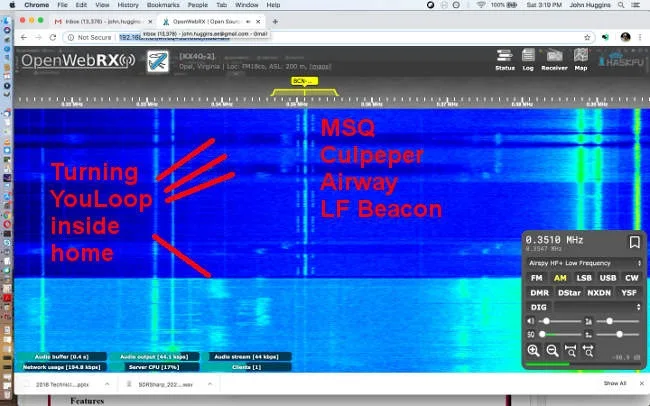Zoom out on the waterfall
The height and width of the screenshot is (406, 650).
pos(552,350)
